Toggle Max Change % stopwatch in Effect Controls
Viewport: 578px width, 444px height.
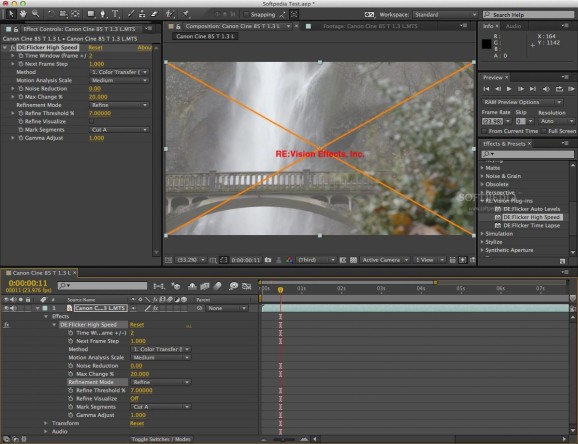click(x=21, y=97)
